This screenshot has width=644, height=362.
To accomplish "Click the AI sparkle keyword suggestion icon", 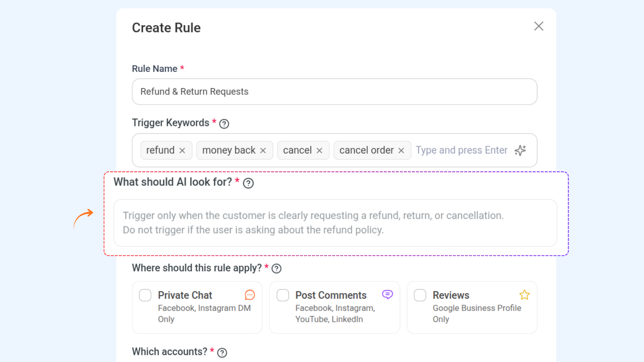I will [520, 150].
